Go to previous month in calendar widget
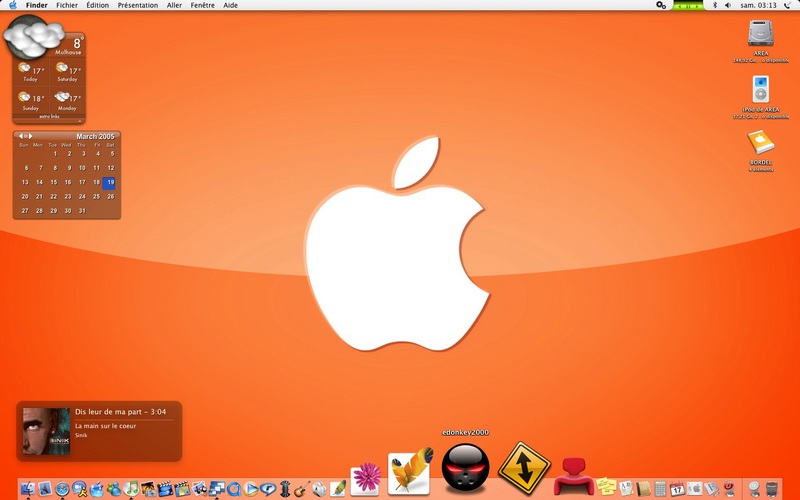The image size is (800, 500). click(20, 136)
